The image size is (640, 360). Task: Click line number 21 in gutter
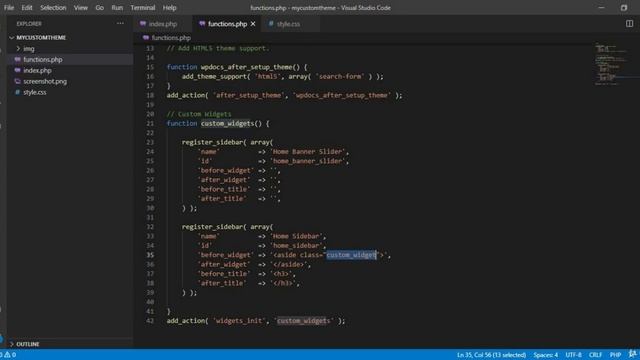point(150,124)
